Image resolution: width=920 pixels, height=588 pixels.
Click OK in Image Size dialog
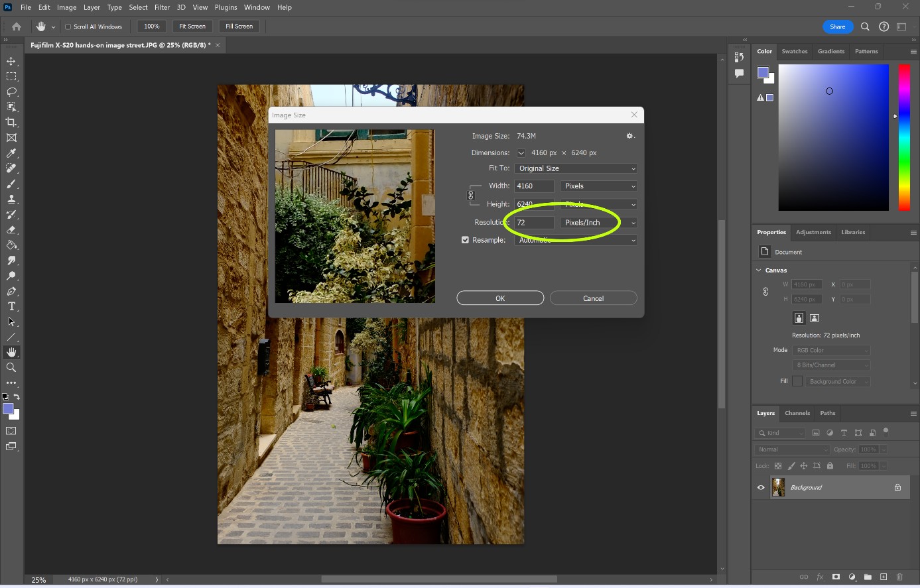click(500, 298)
